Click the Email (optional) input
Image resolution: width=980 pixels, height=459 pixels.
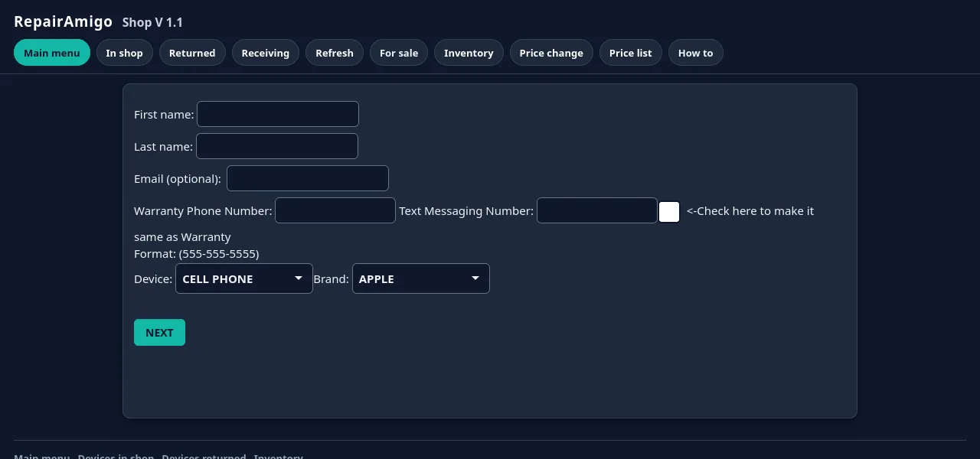pyautogui.click(x=308, y=178)
